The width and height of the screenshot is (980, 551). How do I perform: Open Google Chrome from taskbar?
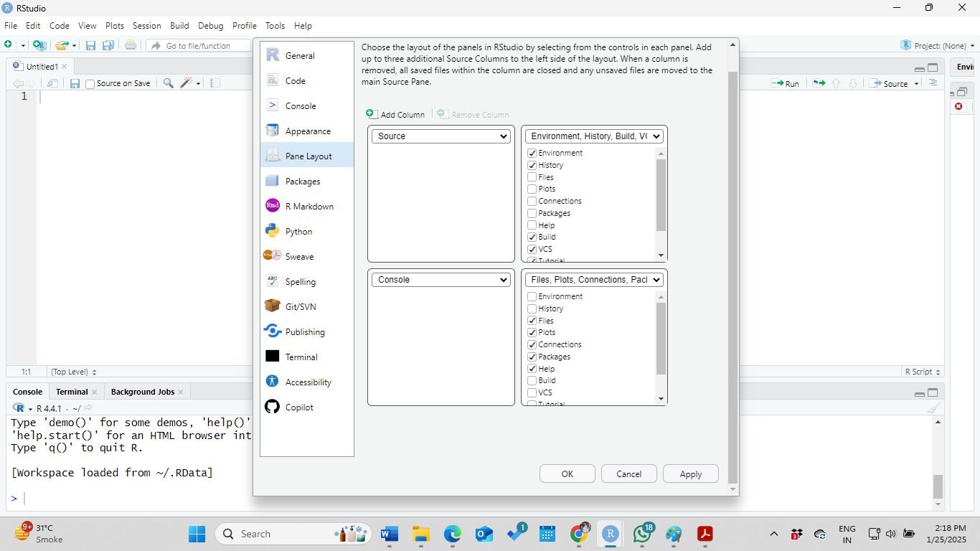click(x=580, y=534)
